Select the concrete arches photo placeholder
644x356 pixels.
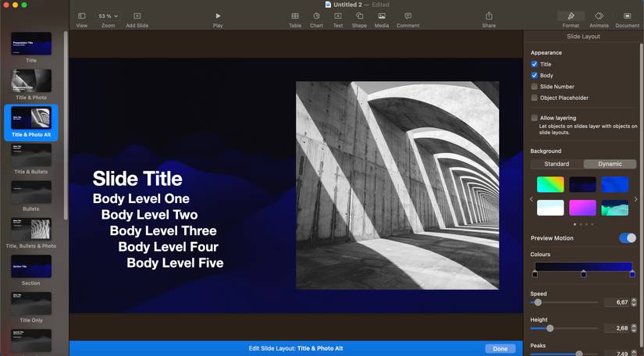(x=397, y=185)
